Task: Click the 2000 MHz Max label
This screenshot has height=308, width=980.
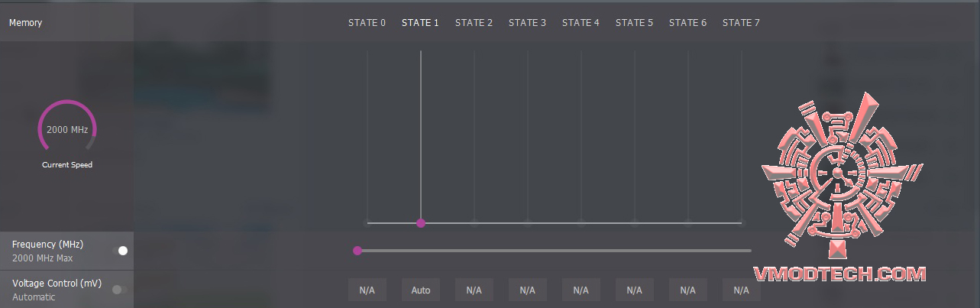Action: point(42,258)
